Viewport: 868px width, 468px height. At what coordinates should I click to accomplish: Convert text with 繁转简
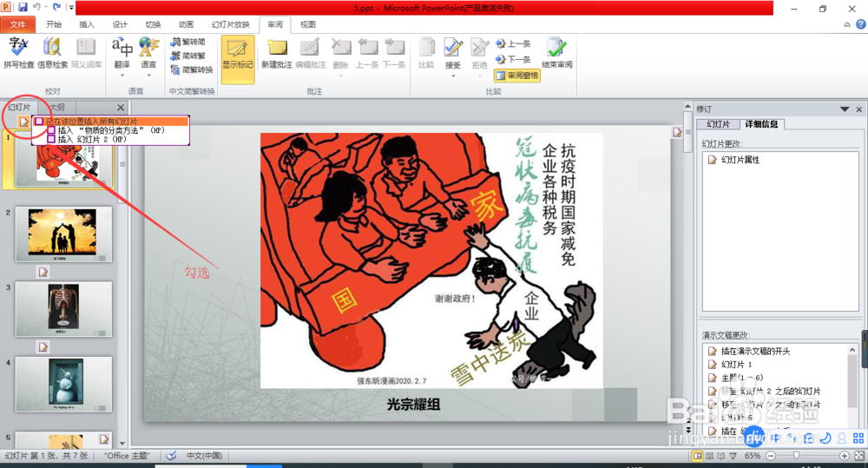coord(188,42)
